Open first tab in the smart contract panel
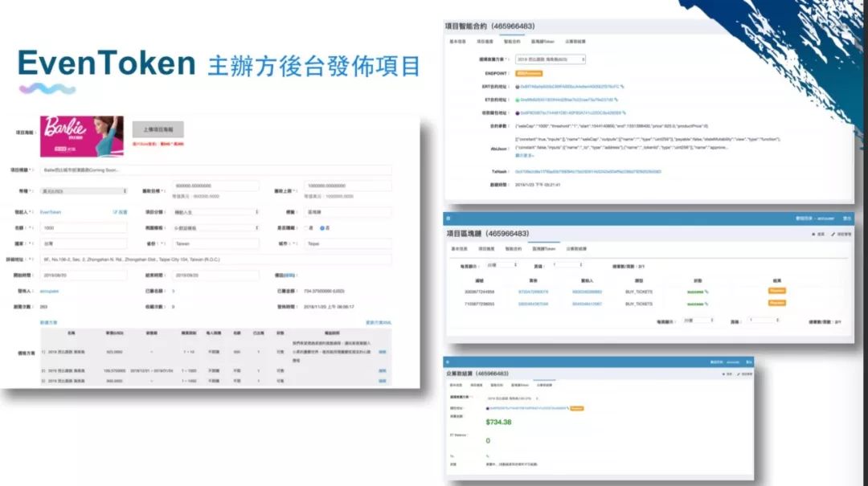 click(458, 42)
